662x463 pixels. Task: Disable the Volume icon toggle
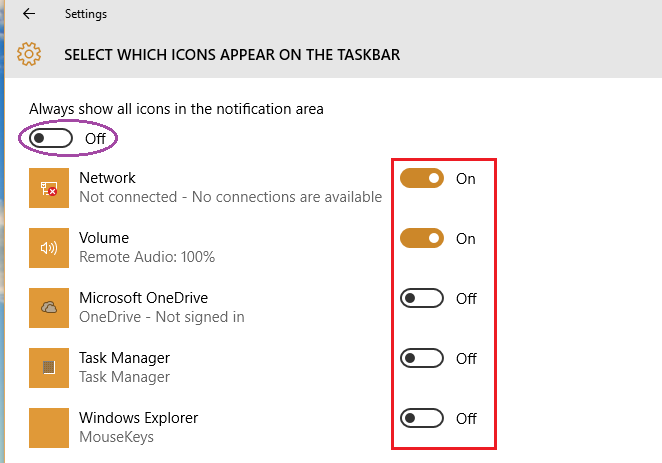pyautogui.click(x=422, y=238)
